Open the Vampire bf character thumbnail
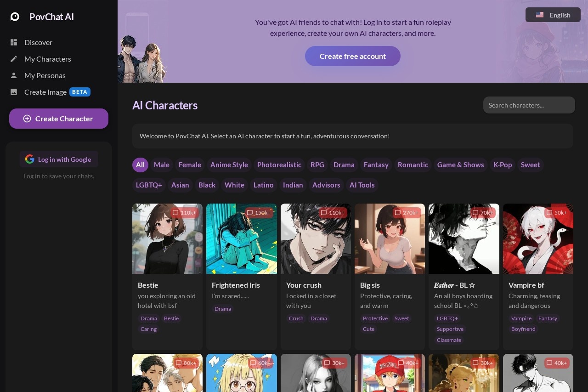The image size is (588, 392). (x=538, y=239)
